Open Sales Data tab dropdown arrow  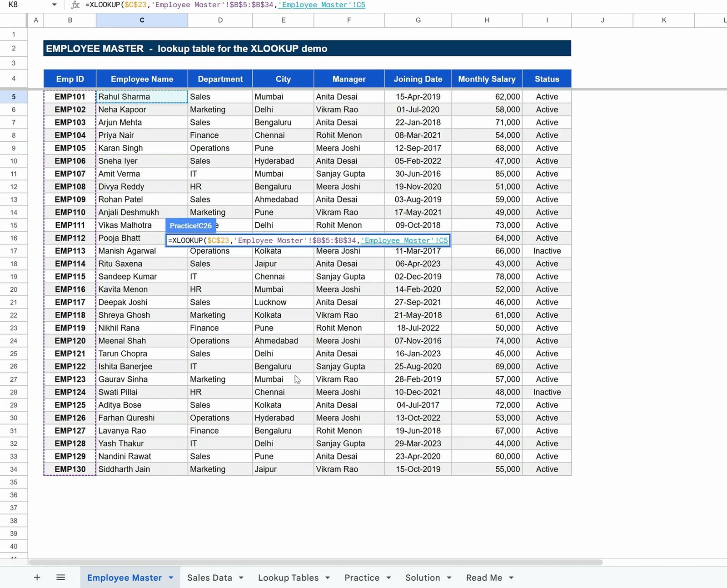point(241,578)
